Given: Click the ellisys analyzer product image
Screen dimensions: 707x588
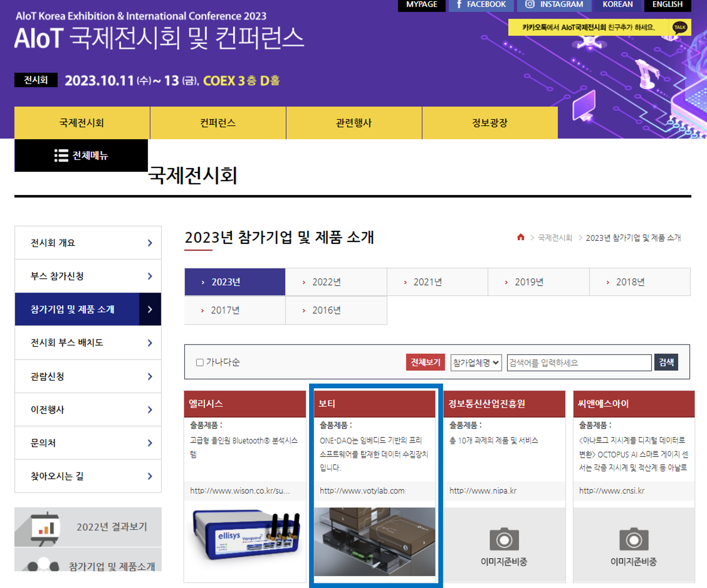Looking at the screenshot, I should [246, 535].
